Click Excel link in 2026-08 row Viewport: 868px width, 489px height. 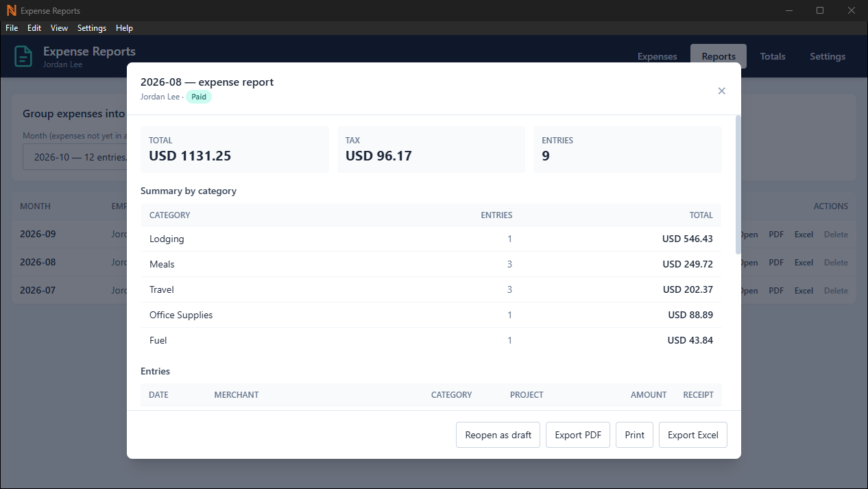coord(804,263)
